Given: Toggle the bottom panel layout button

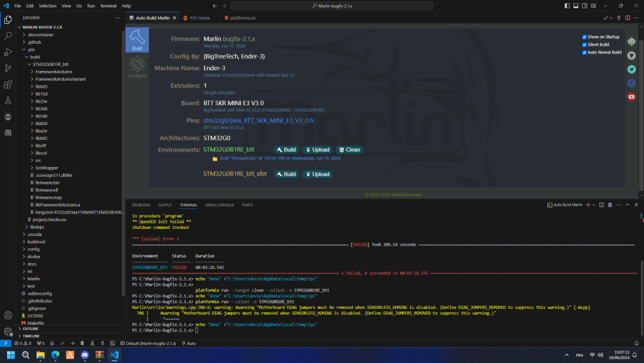Looking at the screenshot, I should coord(576,6).
